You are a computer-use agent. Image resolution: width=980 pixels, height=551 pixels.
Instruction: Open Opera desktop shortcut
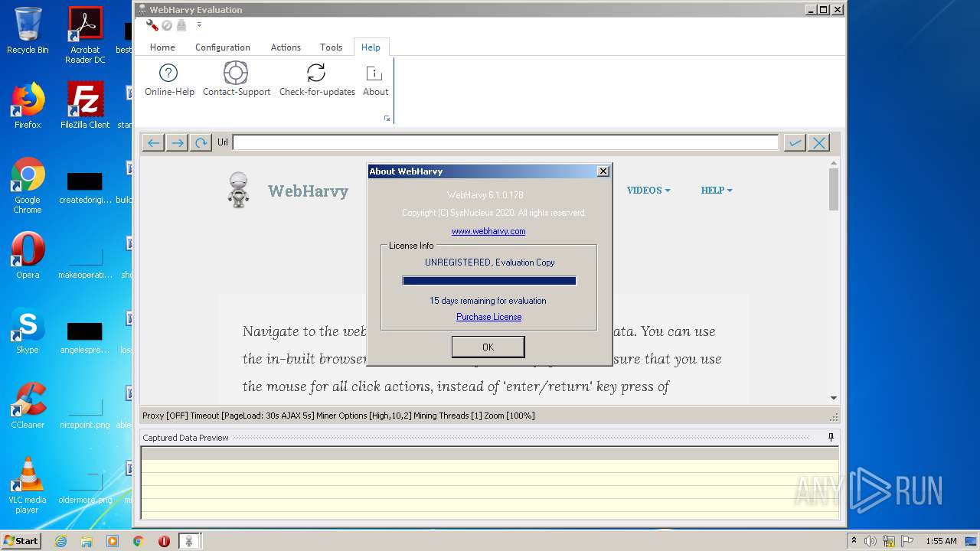pyautogui.click(x=28, y=256)
